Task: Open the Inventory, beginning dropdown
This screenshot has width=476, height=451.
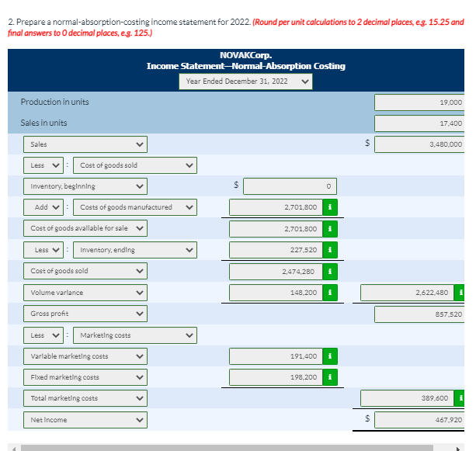Action: point(85,186)
